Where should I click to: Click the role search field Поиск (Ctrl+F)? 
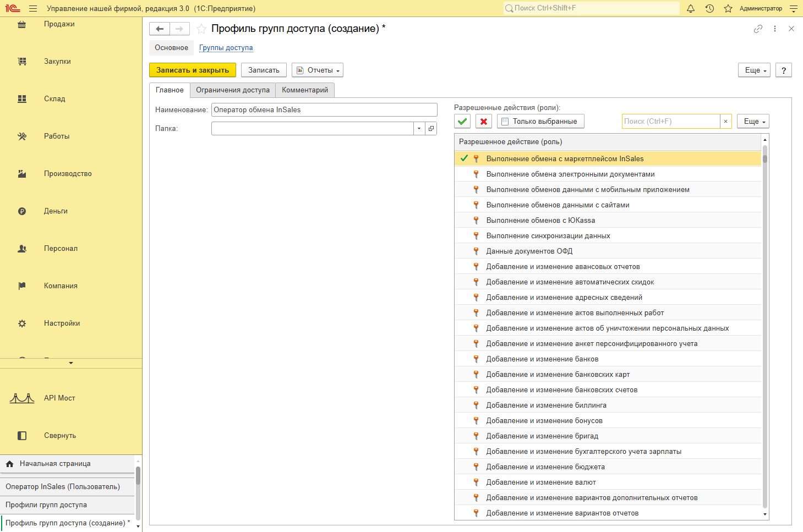pyautogui.click(x=671, y=122)
